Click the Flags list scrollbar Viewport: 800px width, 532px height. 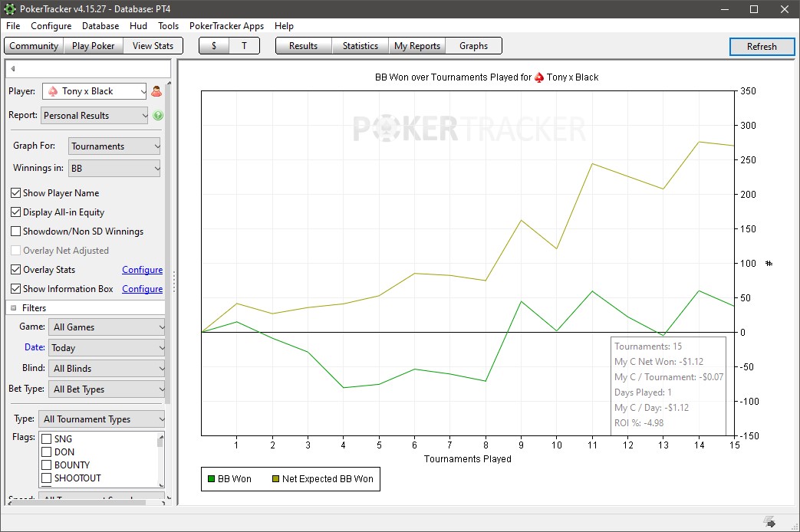pyautogui.click(x=161, y=442)
